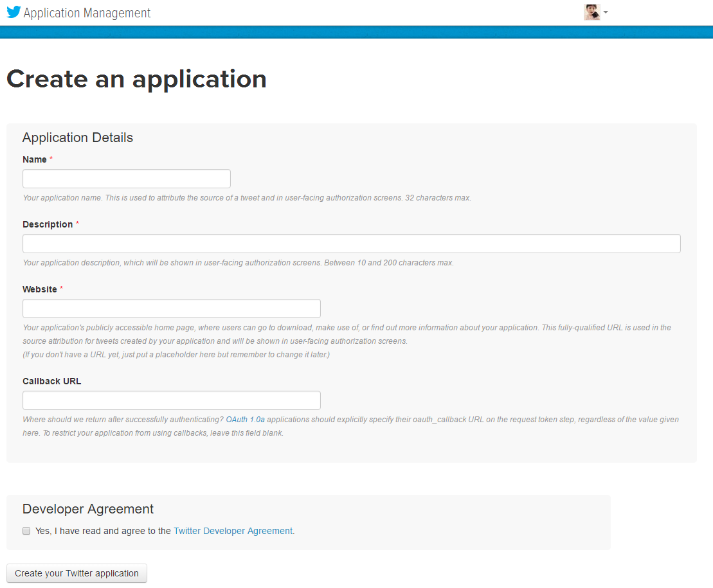Click the 'Website' field label

40,289
